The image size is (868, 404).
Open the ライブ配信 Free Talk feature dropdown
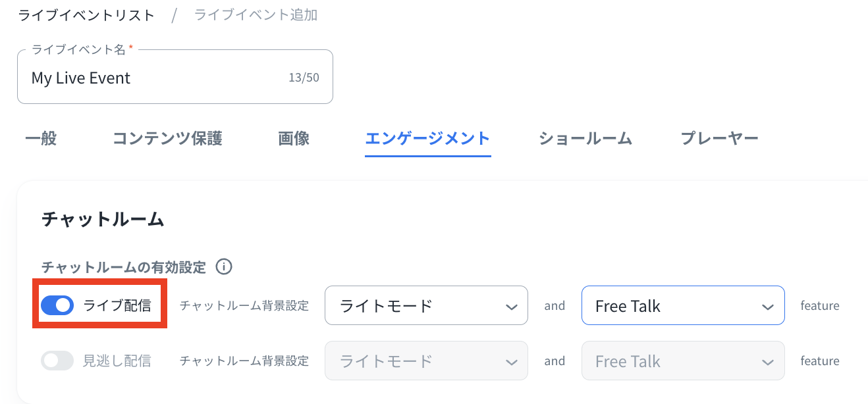tap(683, 305)
